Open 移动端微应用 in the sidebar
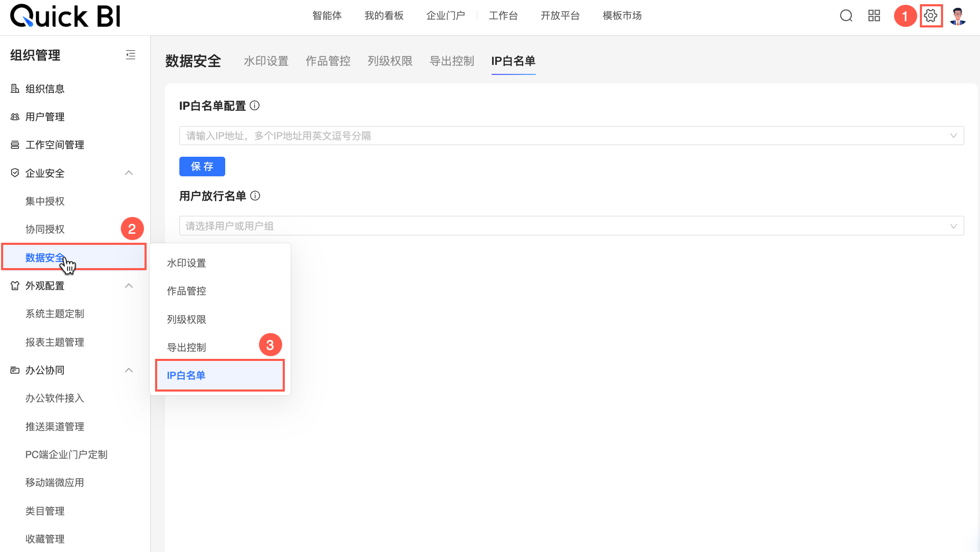Screen dimensions: 980x552 click(x=55, y=482)
